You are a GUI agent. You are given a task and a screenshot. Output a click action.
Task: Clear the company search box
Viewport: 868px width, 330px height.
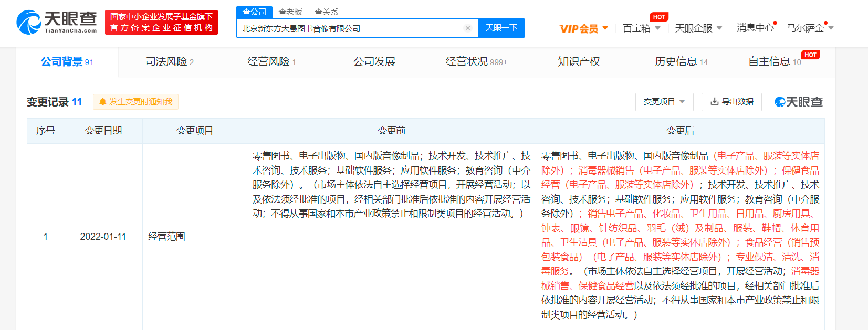coord(468,28)
